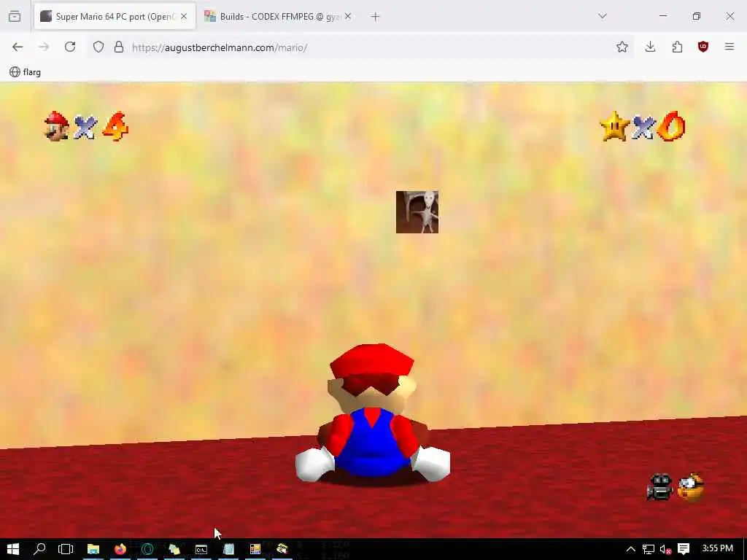
Task: Open the Windows Start menu
Action: [13, 549]
